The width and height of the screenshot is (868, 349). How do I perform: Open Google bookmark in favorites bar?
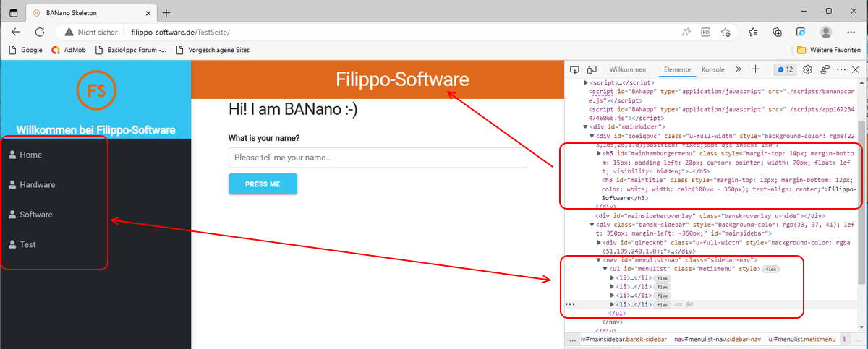pyautogui.click(x=25, y=51)
